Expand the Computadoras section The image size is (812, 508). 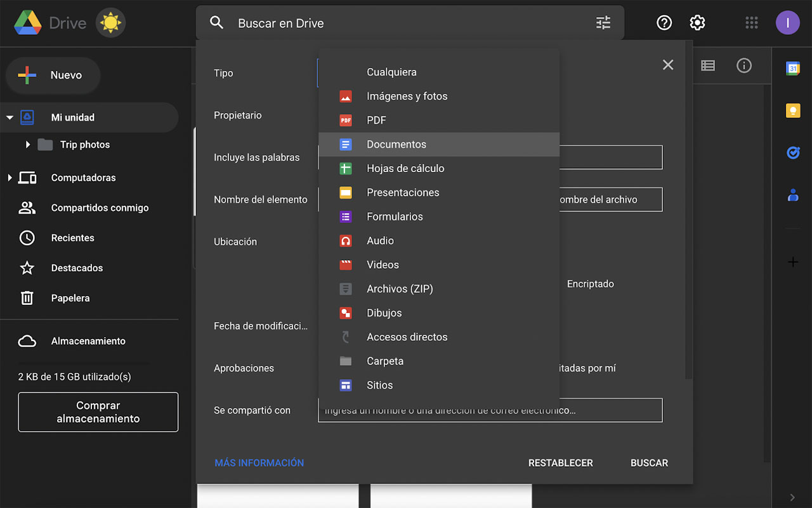[10, 178]
